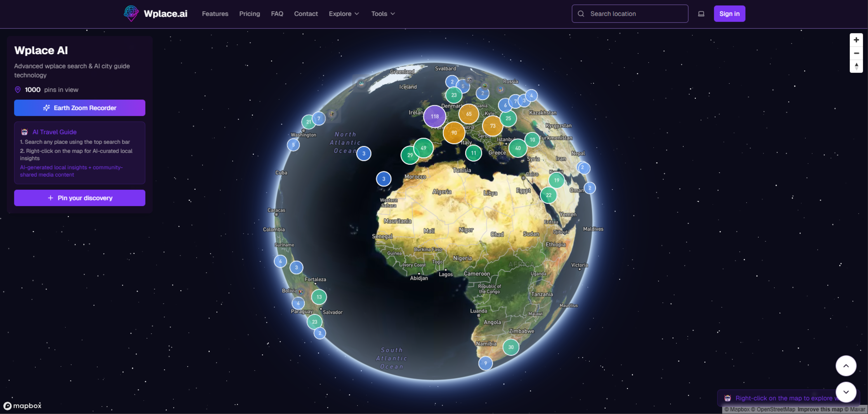This screenshot has width=868, height=414.
Task: Open the purple 118 pin cluster over France
Action: pyautogui.click(x=435, y=116)
